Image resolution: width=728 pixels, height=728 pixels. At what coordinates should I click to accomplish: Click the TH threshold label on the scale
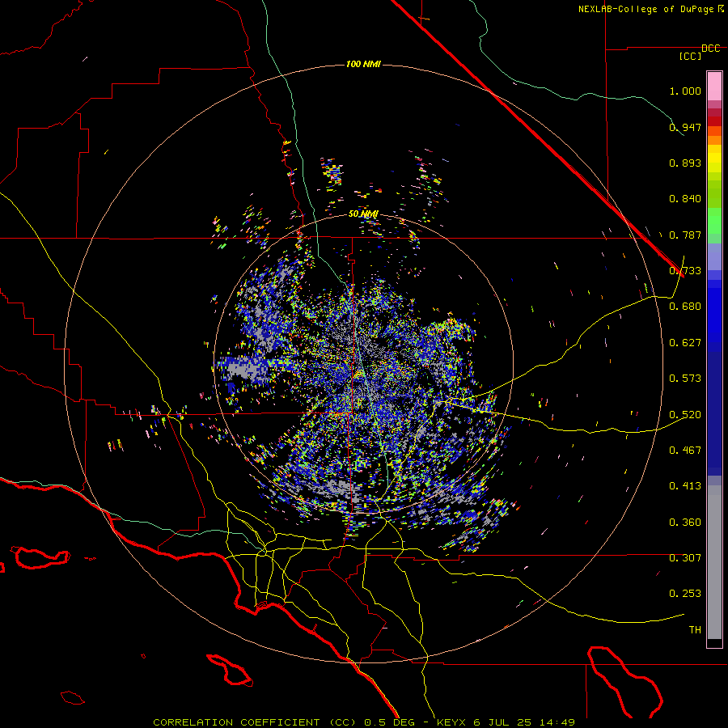click(695, 630)
